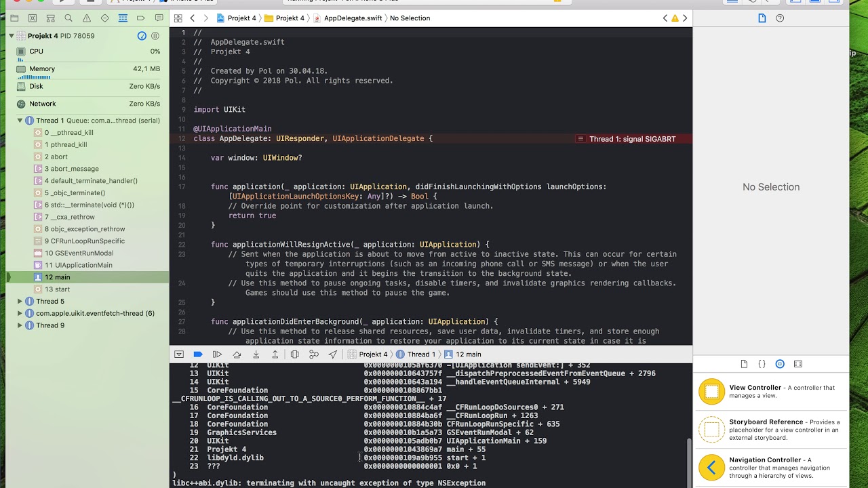The image size is (868, 488).
Task: Collapse the Thread 1 stack frames
Action: click(20, 121)
